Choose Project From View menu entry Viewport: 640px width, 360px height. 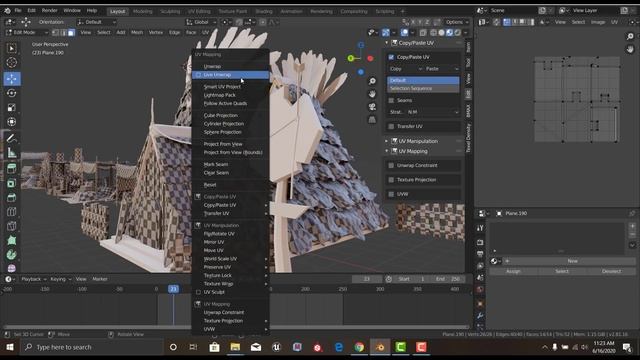click(223, 144)
